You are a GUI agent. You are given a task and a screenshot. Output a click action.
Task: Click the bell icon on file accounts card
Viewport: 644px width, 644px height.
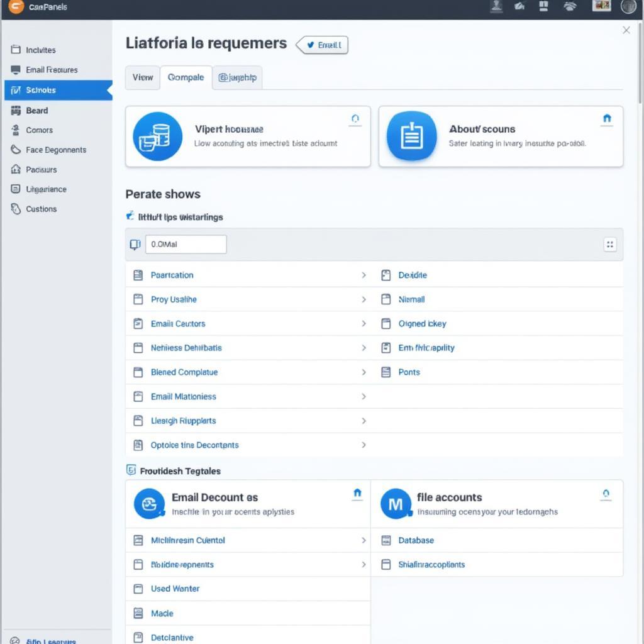tap(606, 493)
